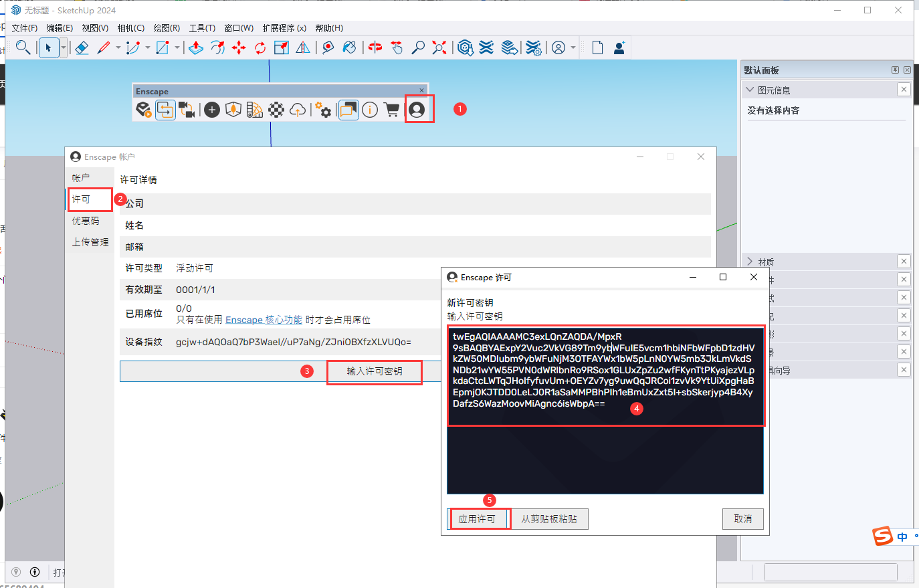Choose the Pan hand tool
919x588 pixels.
click(397, 47)
